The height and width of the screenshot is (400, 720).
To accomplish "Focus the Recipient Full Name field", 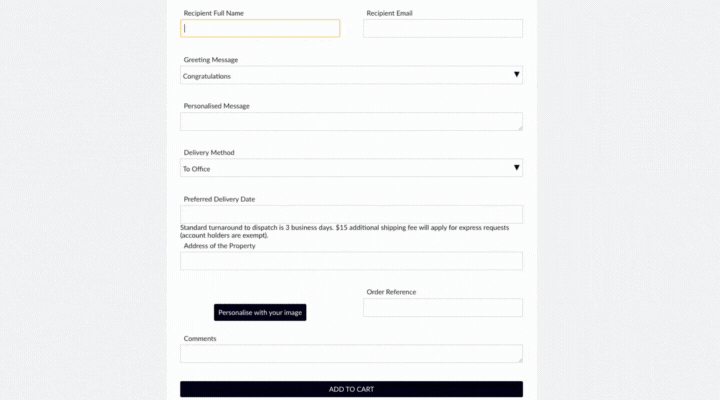I will pyautogui.click(x=260, y=28).
